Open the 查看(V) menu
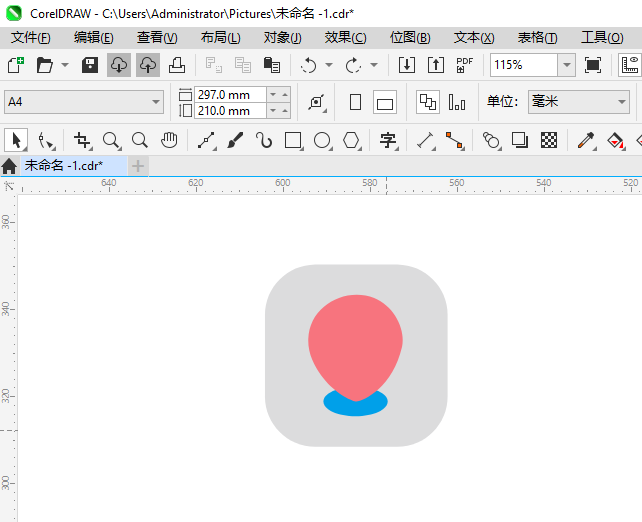 point(157,38)
